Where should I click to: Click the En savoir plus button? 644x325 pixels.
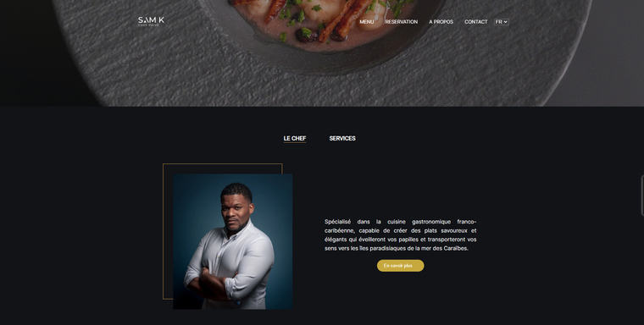click(401, 266)
